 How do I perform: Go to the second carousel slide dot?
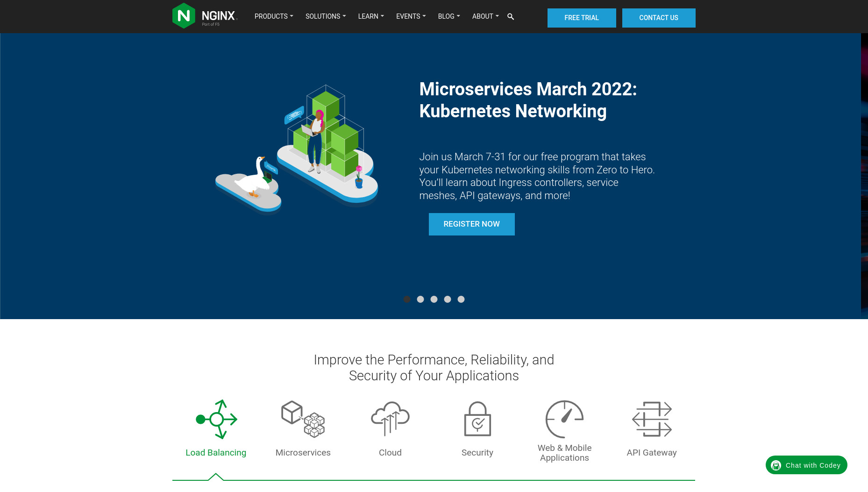tap(420, 299)
